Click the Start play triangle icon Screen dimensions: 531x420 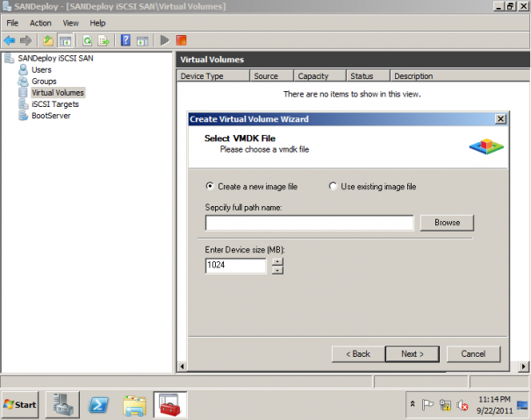pos(165,40)
